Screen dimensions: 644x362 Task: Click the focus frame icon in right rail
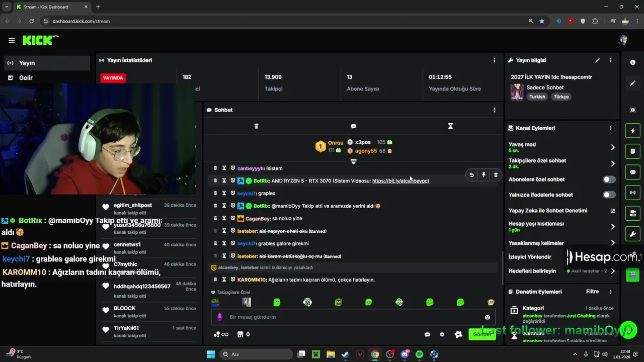633,110
